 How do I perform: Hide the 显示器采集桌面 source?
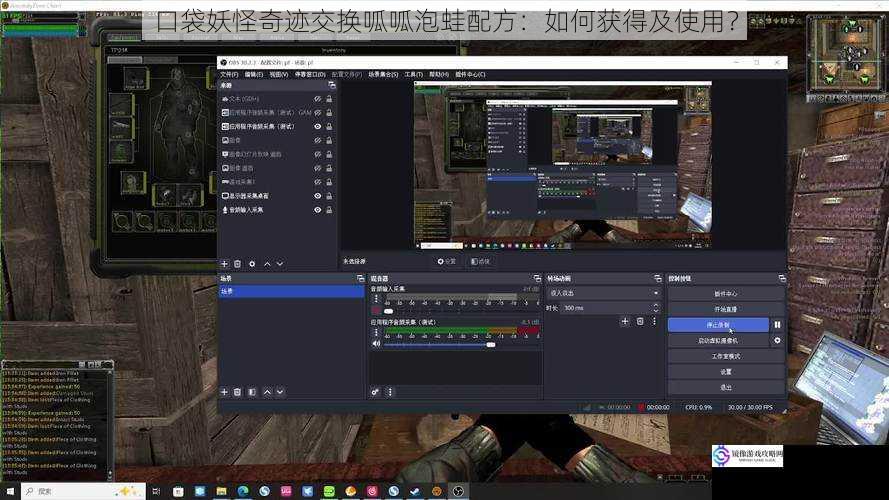pyautogui.click(x=318, y=196)
